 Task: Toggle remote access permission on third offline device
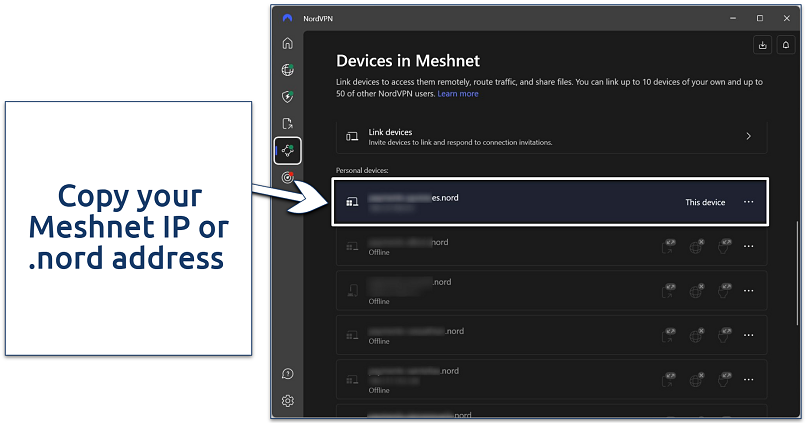(725, 335)
